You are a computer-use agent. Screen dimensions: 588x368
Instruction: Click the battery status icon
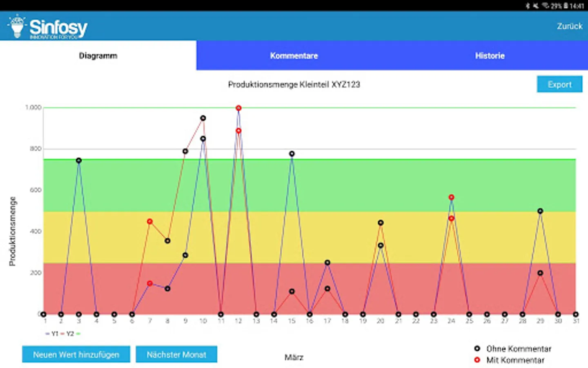click(x=566, y=6)
